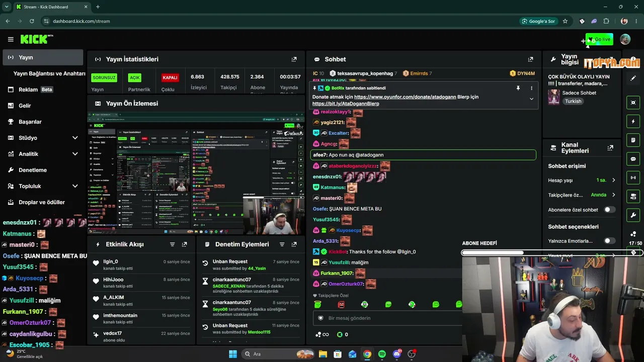Click the SORUNSUZ status badge
This screenshot has height=362, width=644.
(x=104, y=78)
